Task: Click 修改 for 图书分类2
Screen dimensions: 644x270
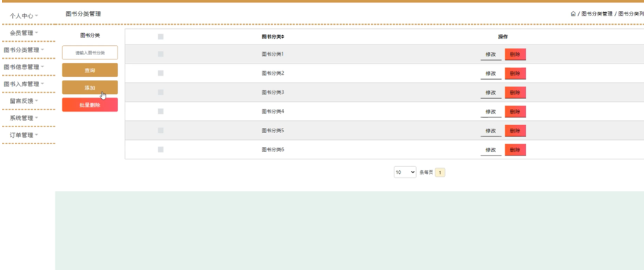Action: pos(491,74)
